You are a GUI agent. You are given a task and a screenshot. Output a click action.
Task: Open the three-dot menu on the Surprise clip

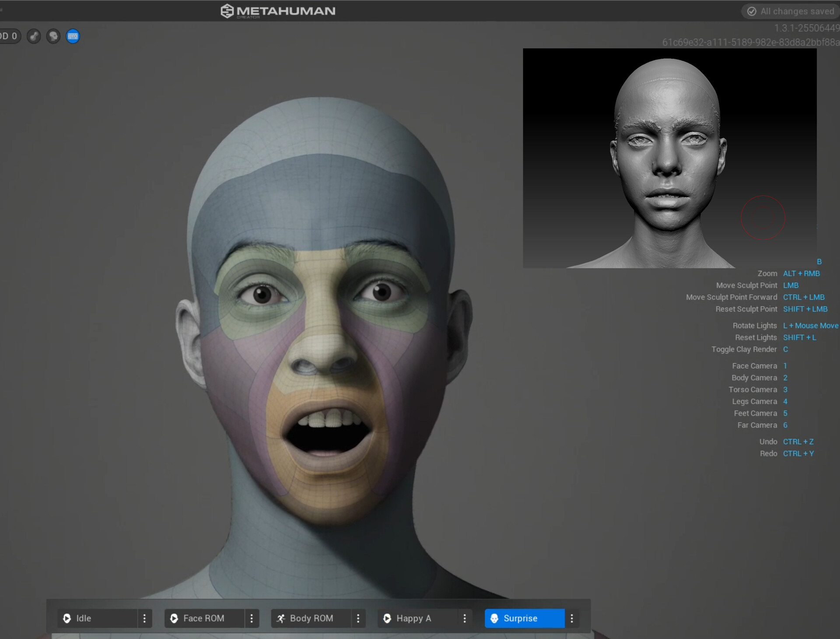[x=571, y=618]
